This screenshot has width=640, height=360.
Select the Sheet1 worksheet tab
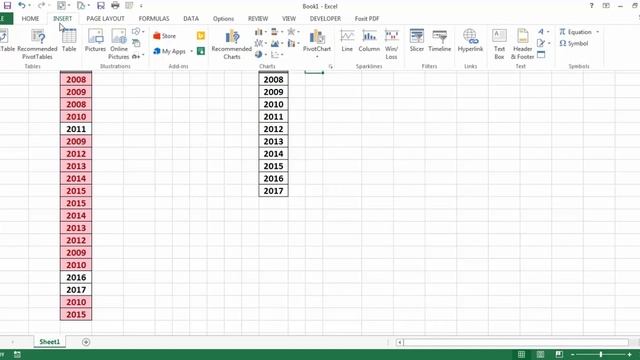click(x=49, y=342)
